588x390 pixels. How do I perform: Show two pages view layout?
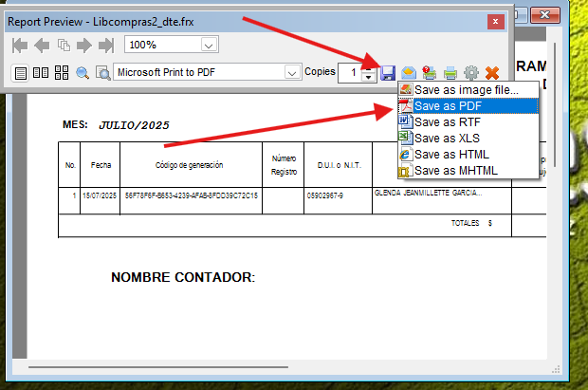pos(41,72)
